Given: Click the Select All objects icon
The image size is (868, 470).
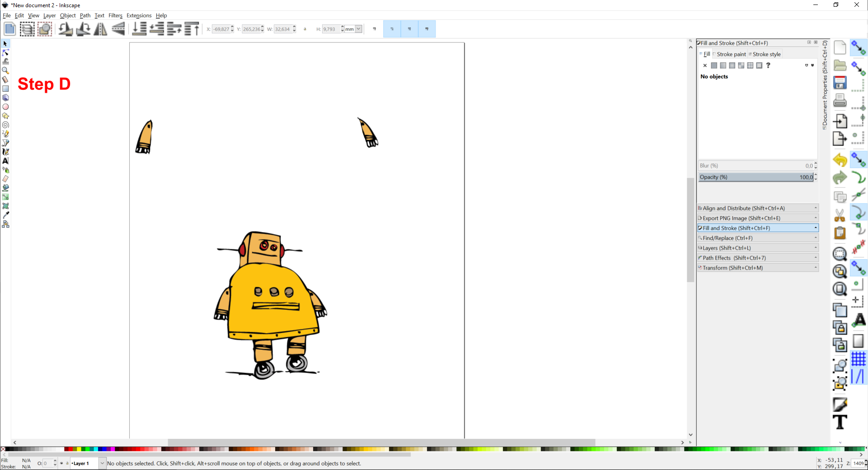Looking at the screenshot, I should [x=9, y=29].
